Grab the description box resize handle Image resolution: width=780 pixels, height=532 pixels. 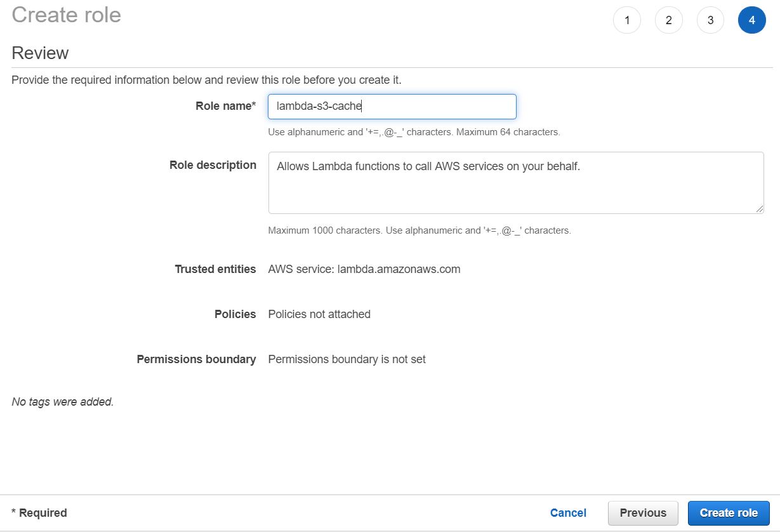click(760, 209)
